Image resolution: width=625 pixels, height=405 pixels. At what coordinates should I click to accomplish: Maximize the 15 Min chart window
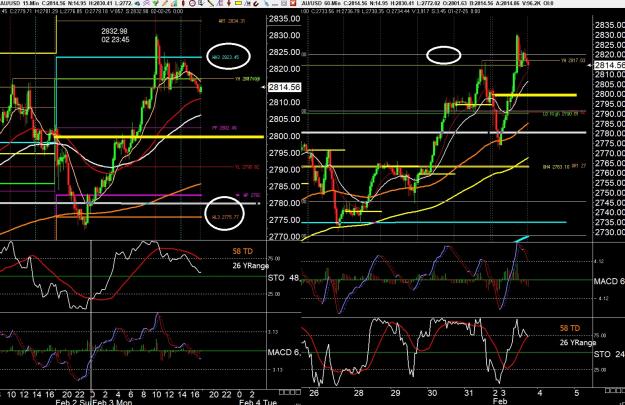point(284,3)
